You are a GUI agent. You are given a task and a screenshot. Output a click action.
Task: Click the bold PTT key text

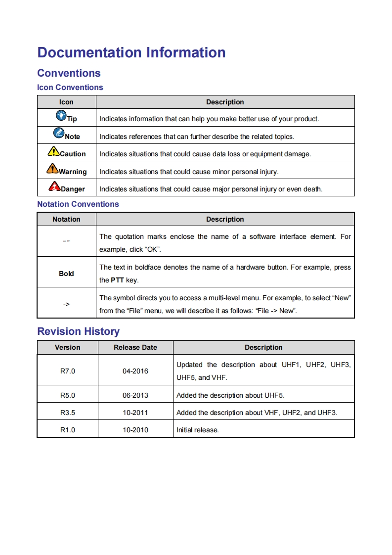[x=117, y=280]
